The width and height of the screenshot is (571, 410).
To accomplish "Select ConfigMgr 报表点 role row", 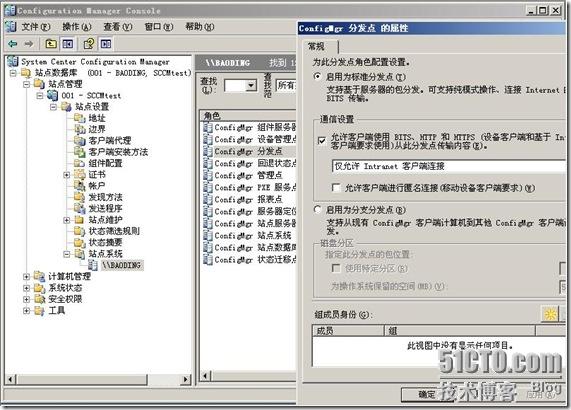I will [249, 199].
